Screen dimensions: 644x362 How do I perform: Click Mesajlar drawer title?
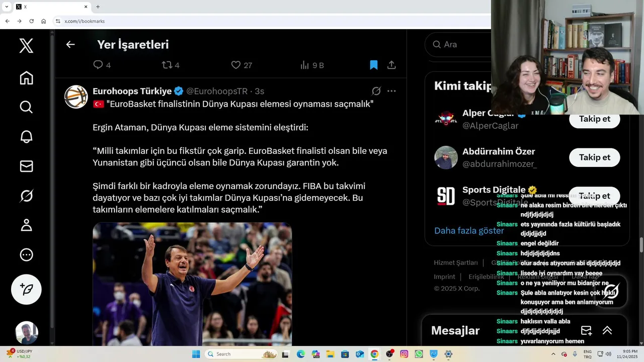(455, 330)
